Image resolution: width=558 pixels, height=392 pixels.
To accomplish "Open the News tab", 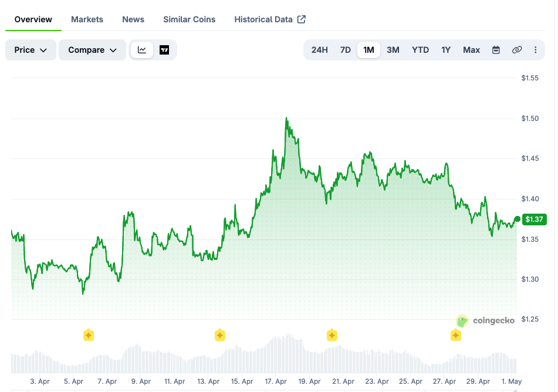I will 133,19.
